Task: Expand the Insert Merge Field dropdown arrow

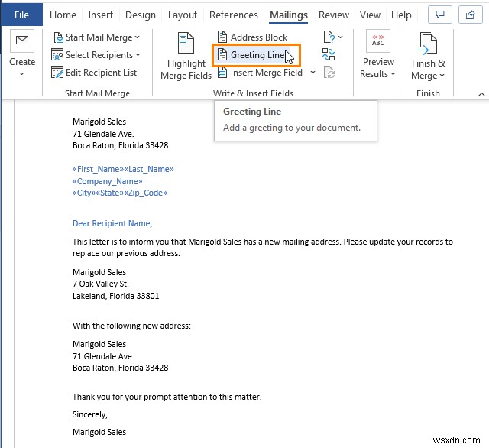Action: tap(313, 73)
